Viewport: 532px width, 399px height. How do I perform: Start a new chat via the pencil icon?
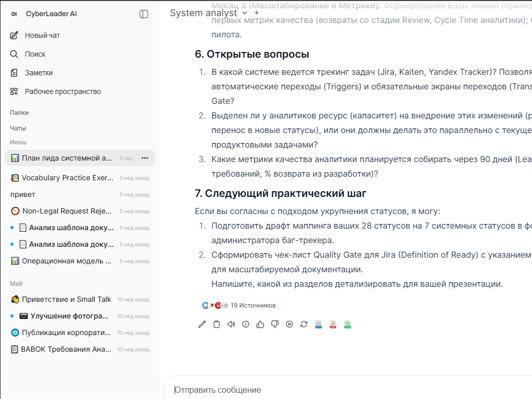tap(14, 35)
